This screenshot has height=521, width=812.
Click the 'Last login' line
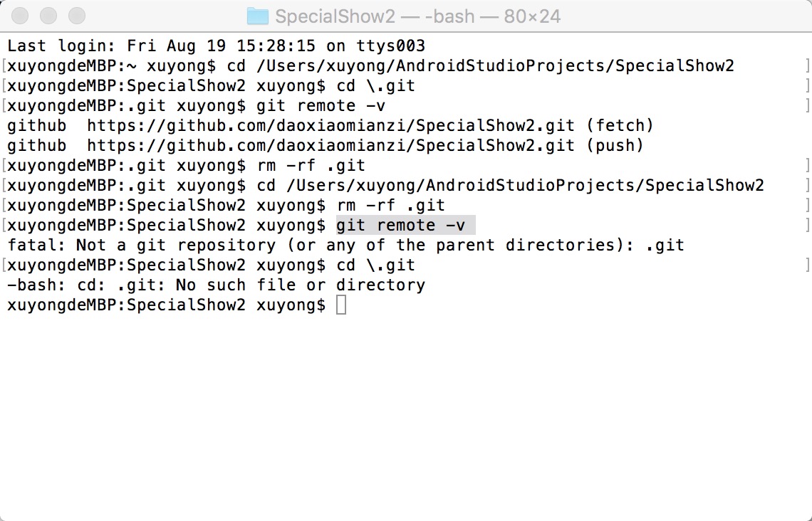pos(216,46)
